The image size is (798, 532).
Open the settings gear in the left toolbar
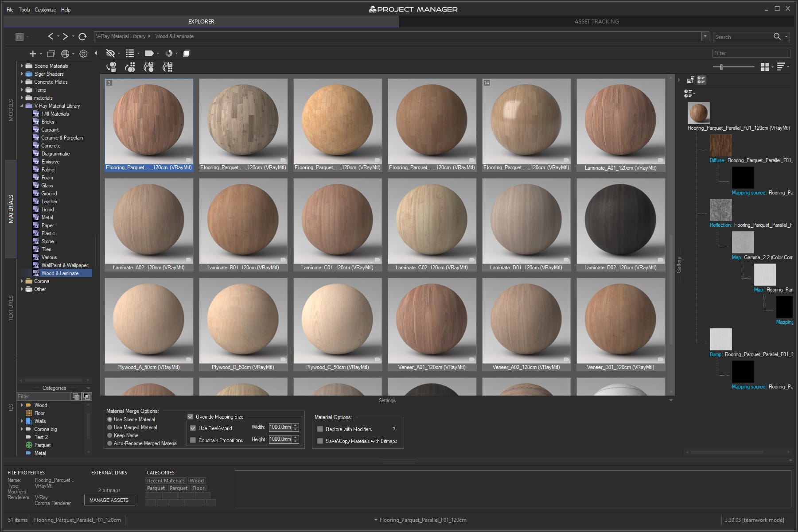[x=83, y=53]
